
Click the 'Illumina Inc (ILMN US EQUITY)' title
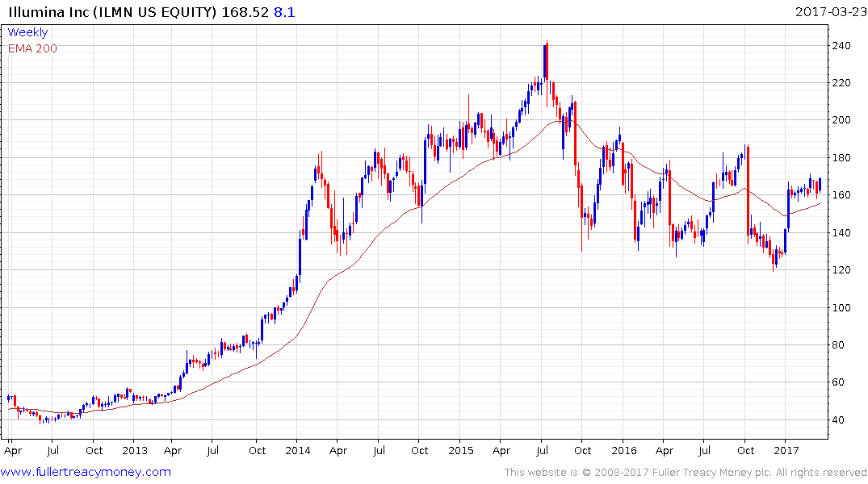112,12
